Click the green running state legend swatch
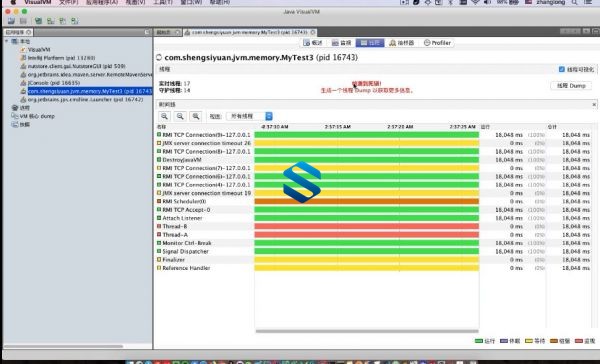 coord(478,341)
